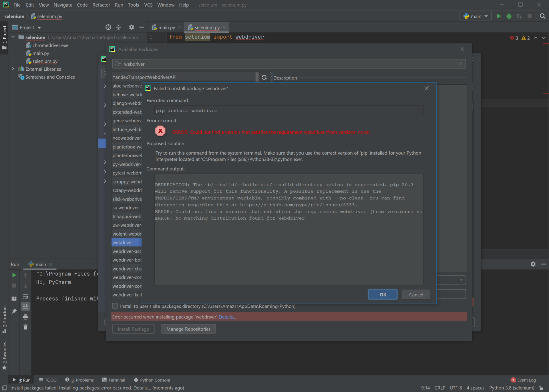The width and height of the screenshot is (549, 392).
Task: Clear the webdriver search field
Action: tap(460, 64)
